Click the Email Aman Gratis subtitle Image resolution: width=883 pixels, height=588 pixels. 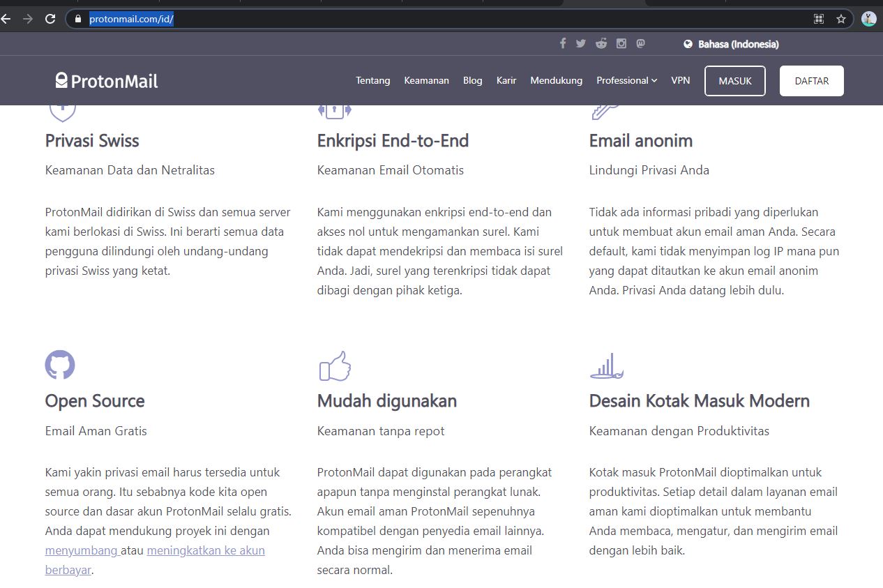point(96,431)
